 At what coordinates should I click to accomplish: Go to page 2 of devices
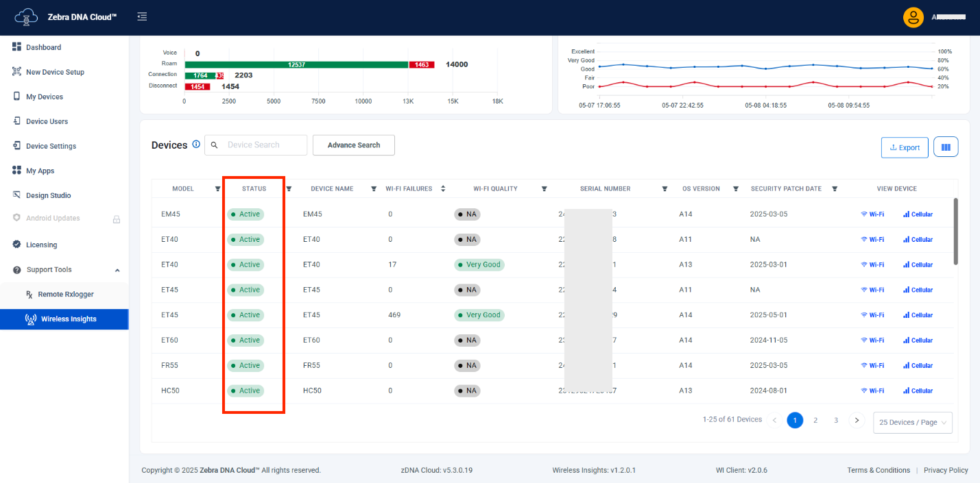coord(815,420)
